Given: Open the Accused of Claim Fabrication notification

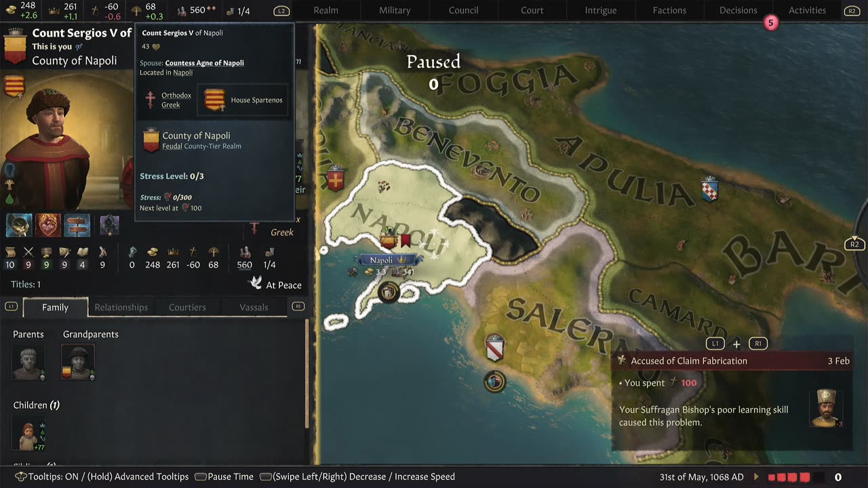Looking at the screenshot, I should (x=732, y=361).
